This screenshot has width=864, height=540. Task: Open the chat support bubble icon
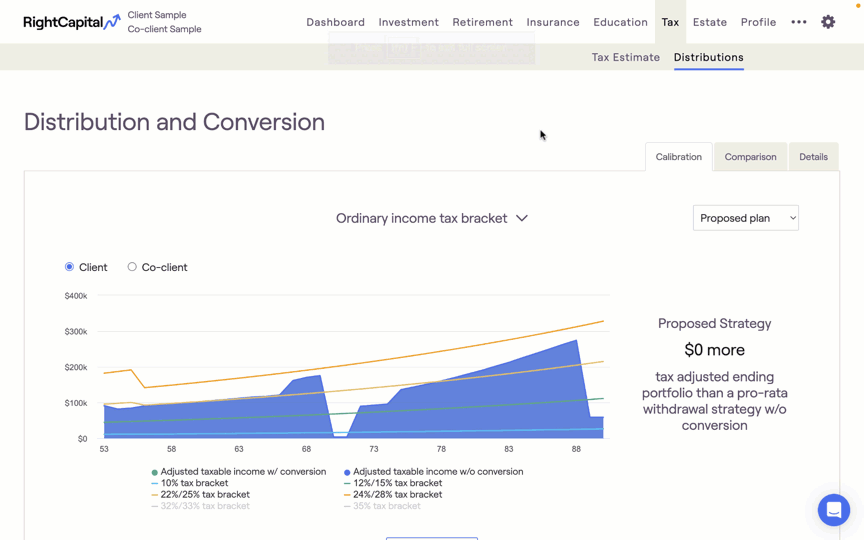(x=833, y=510)
